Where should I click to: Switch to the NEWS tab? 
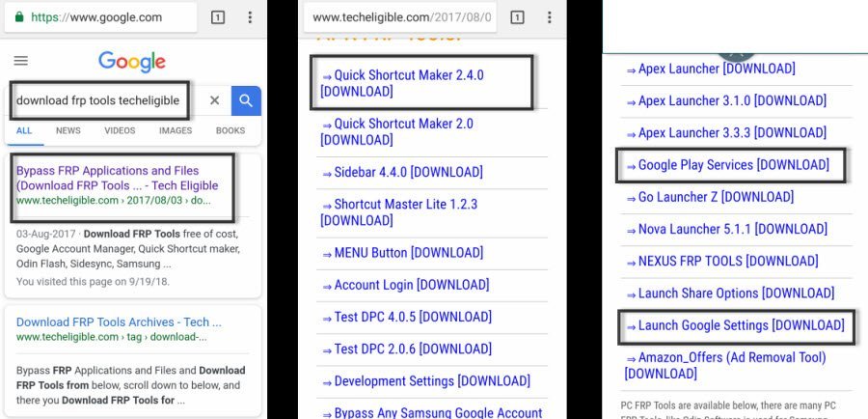(68, 130)
